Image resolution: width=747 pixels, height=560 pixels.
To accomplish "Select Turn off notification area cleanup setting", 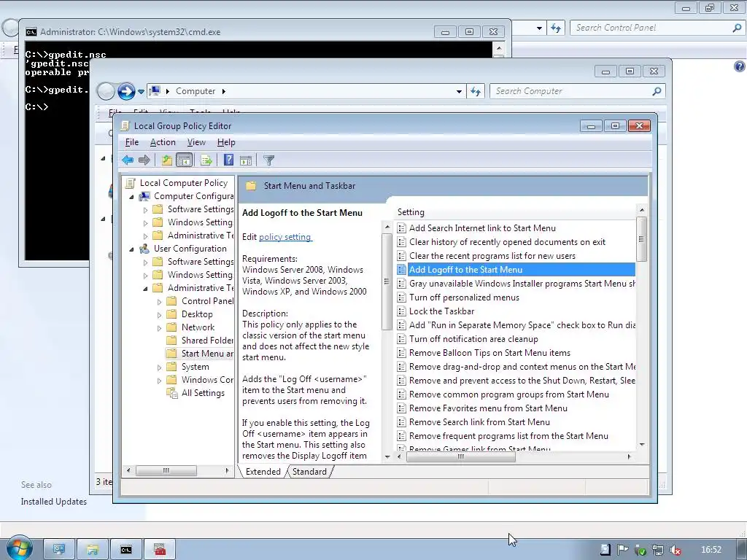I will (473, 339).
